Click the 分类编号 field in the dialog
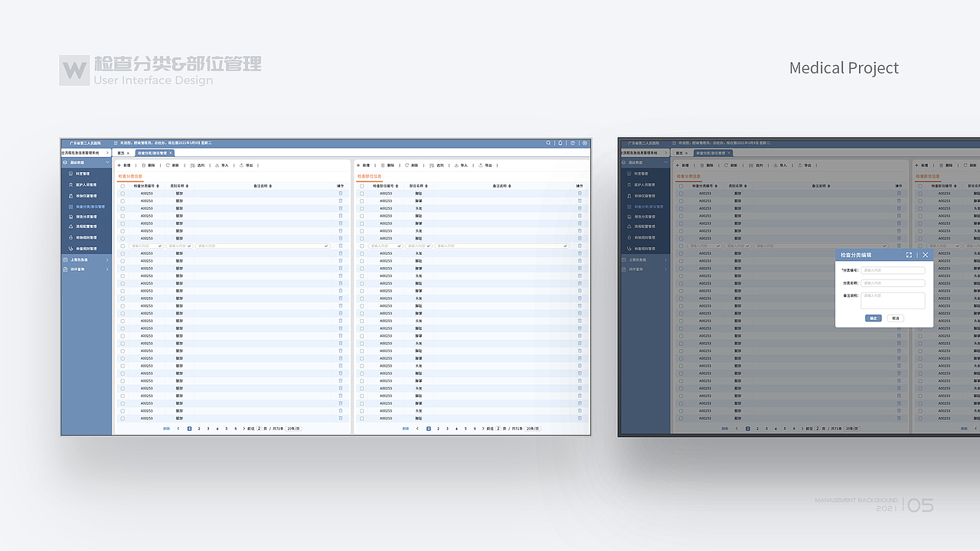Image resolution: width=980 pixels, height=551 pixels. coord(893,270)
